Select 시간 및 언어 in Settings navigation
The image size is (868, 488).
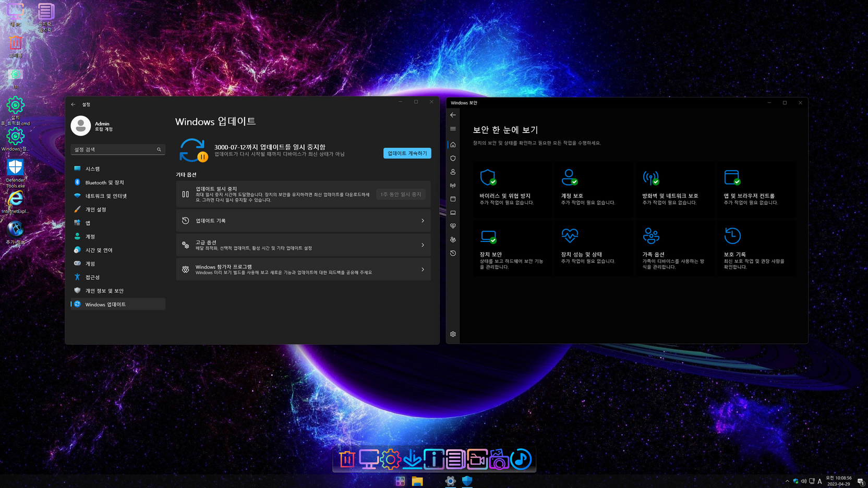118,250
